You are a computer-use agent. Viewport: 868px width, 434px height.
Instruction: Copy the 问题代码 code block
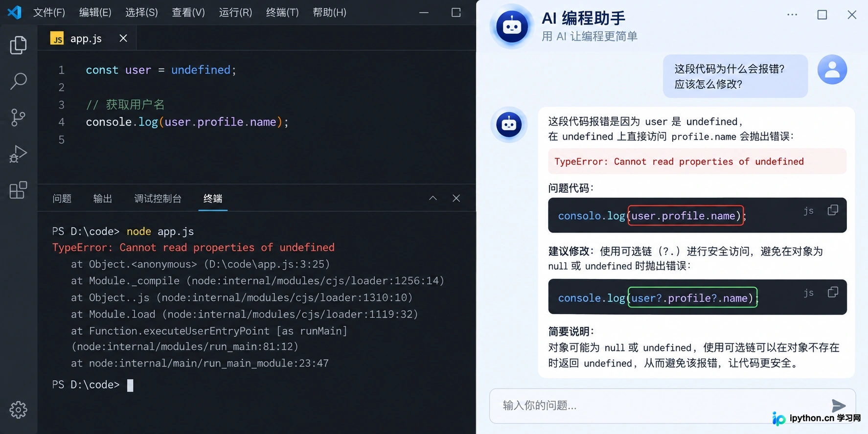coord(833,210)
